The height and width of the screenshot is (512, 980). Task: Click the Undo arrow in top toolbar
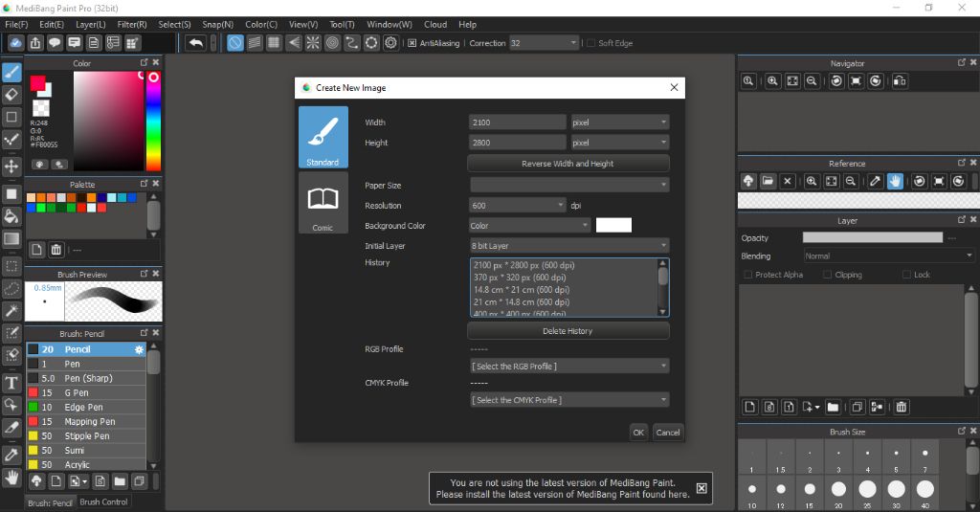click(195, 43)
